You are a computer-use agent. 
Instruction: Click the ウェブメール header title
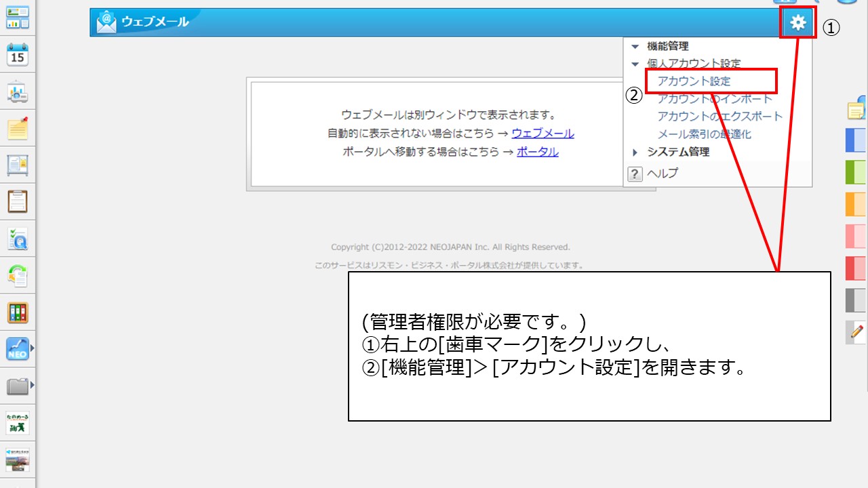coord(155,22)
